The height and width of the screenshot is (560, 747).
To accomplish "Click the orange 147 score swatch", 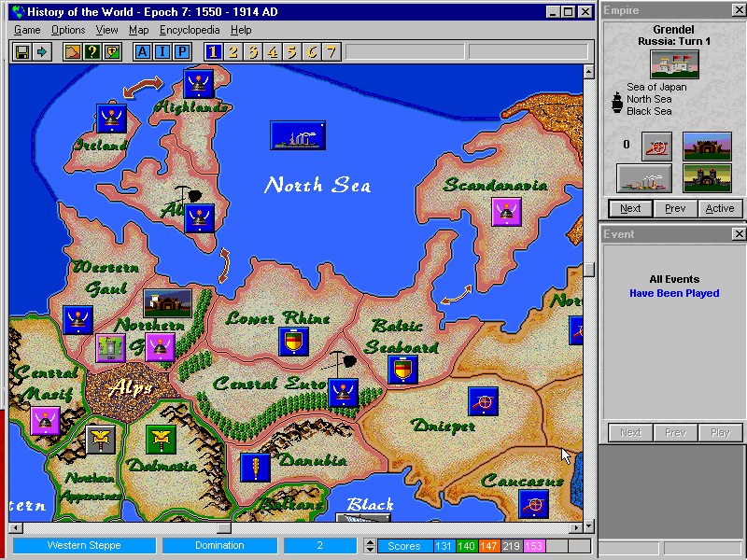I will point(488,546).
